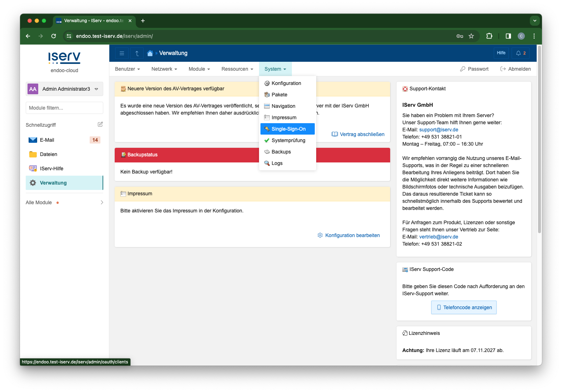562x392 pixels.
Task: Click the Chrome profile avatar C
Action: point(521,36)
